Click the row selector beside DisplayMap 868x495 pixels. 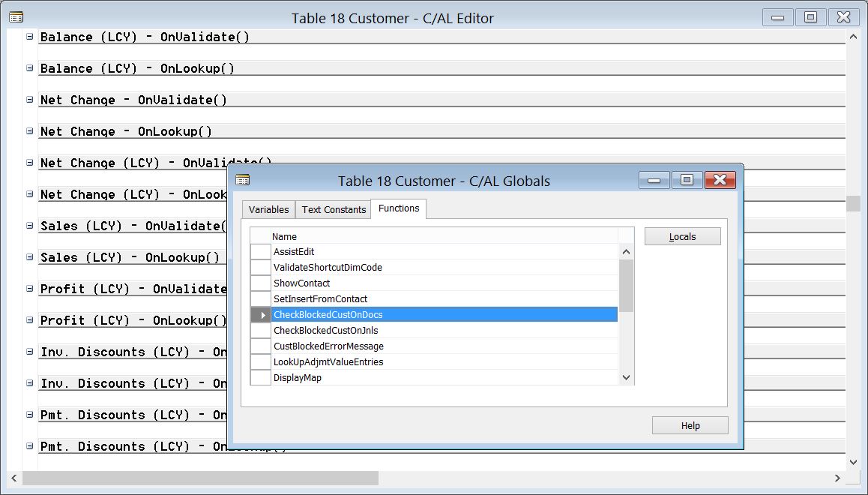click(x=261, y=377)
